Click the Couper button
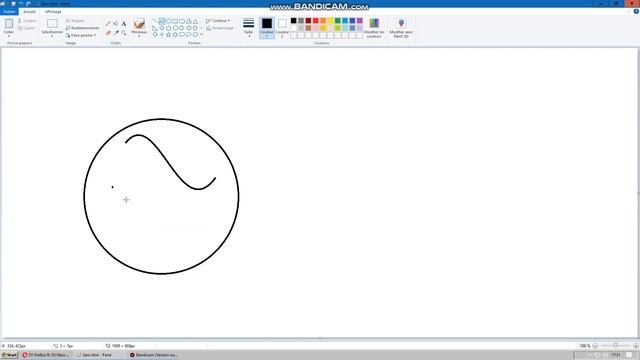This screenshot has width=640, height=360. pyautogui.click(x=27, y=20)
